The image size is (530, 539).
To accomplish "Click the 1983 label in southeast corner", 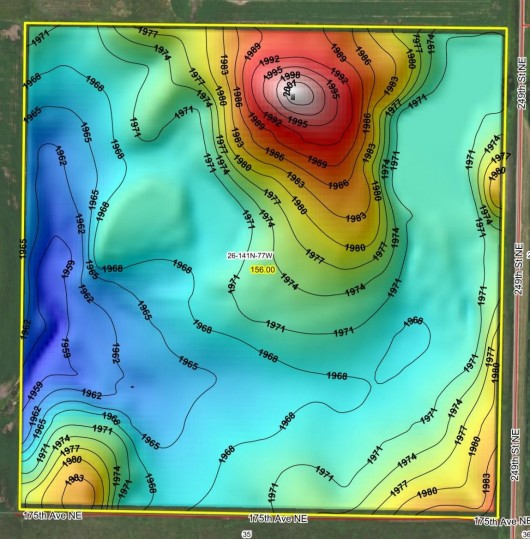I will click(486, 483).
